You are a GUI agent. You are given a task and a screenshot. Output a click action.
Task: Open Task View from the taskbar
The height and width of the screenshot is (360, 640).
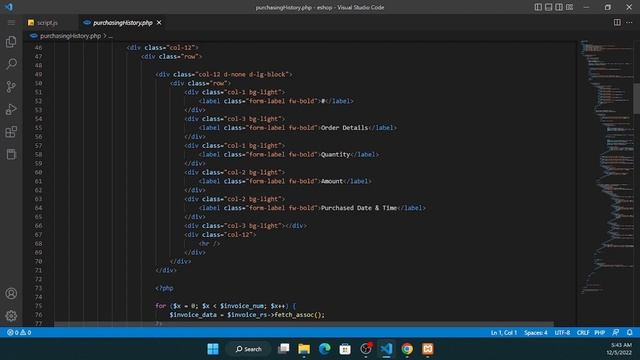283,349
